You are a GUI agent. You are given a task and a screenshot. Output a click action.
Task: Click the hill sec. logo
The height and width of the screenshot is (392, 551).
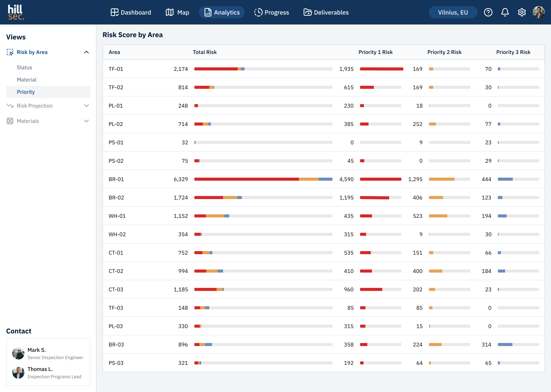(x=16, y=12)
